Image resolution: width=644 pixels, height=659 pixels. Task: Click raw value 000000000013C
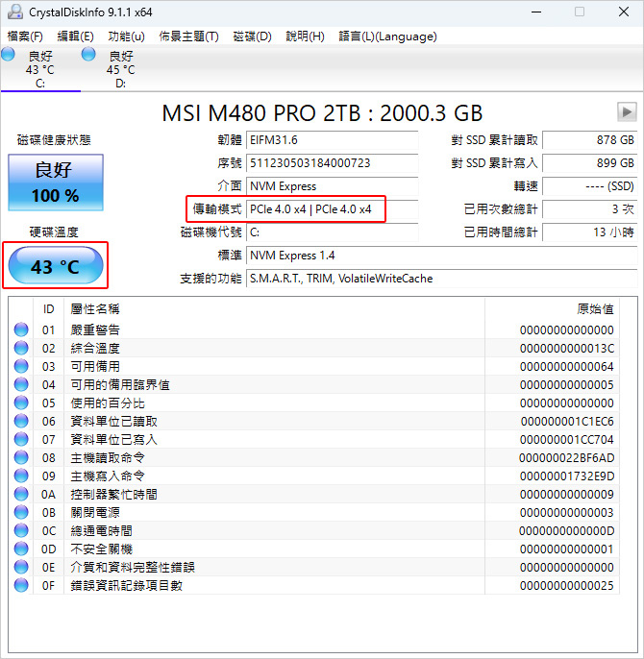click(x=566, y=349)
